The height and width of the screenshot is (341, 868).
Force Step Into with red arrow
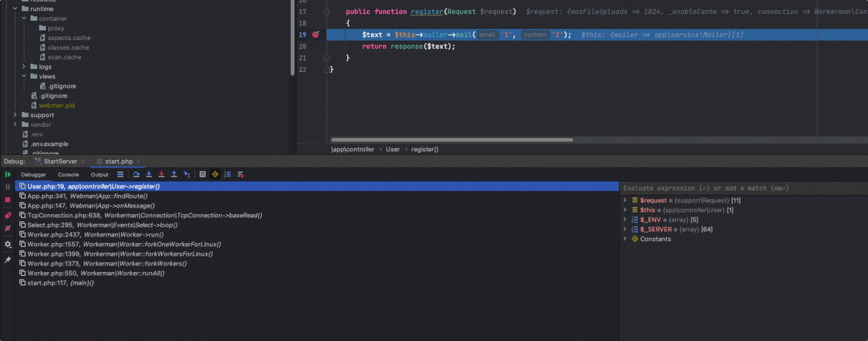point(161,174)
